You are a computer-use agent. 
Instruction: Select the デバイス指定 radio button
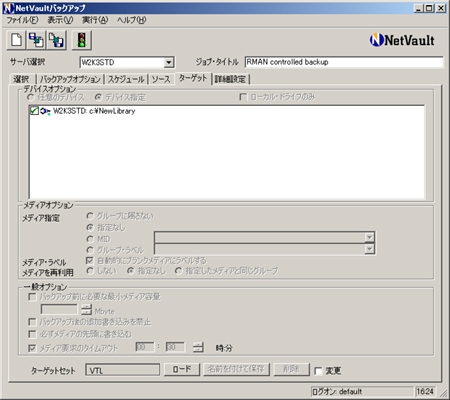(98, 97)
